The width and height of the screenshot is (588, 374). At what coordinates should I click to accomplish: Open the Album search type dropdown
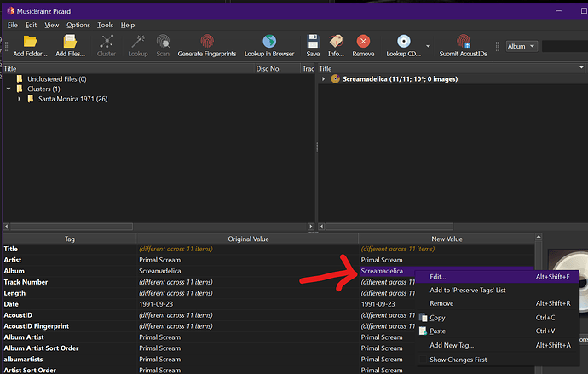click(522, 46)
